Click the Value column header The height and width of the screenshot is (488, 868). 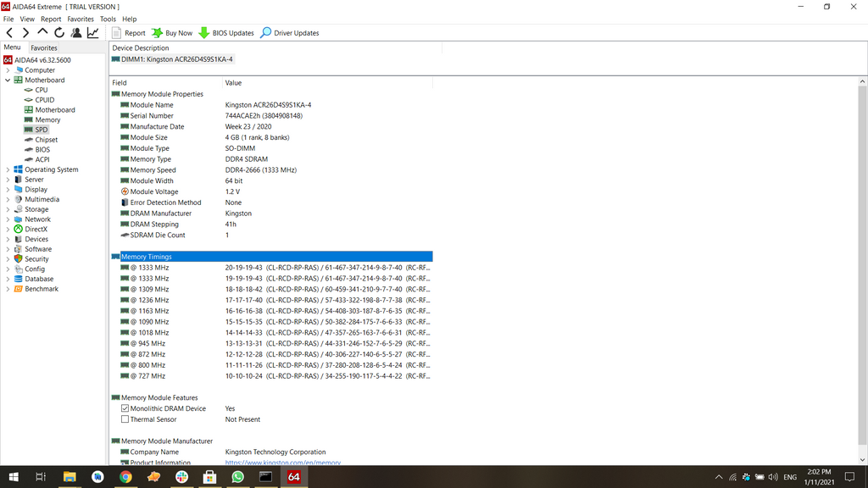tap(327, 83)
